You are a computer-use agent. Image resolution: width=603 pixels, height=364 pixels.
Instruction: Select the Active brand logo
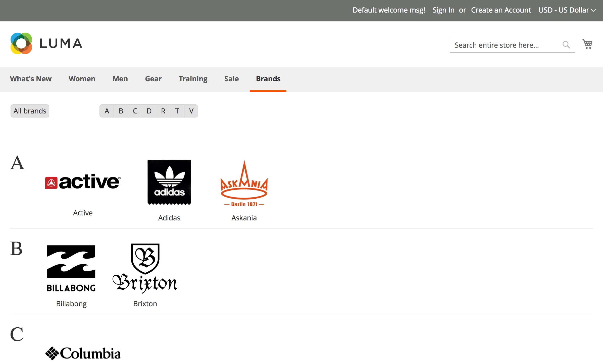click(83, 181)
